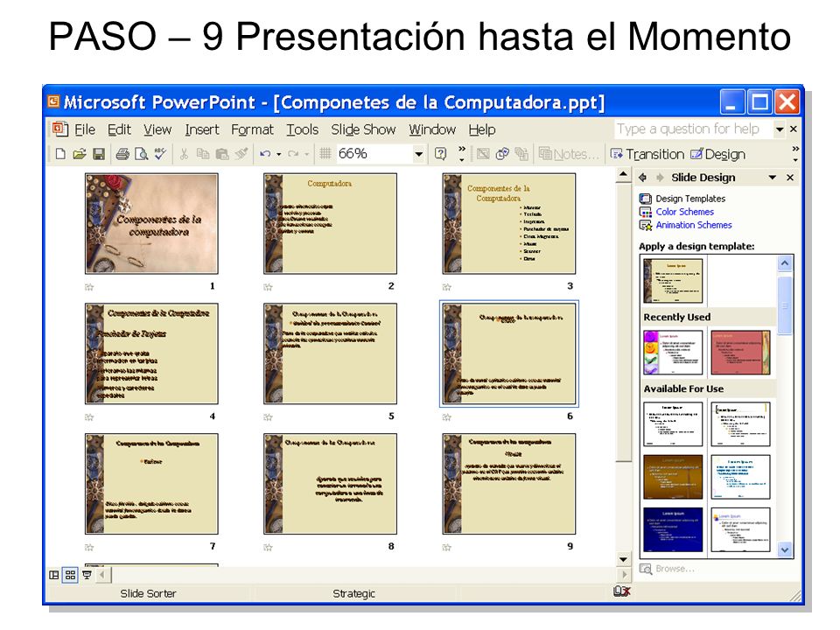Click the Rehearse Timings icon
840x630 pixels.
pyautogui.click(x=502, y=154)
